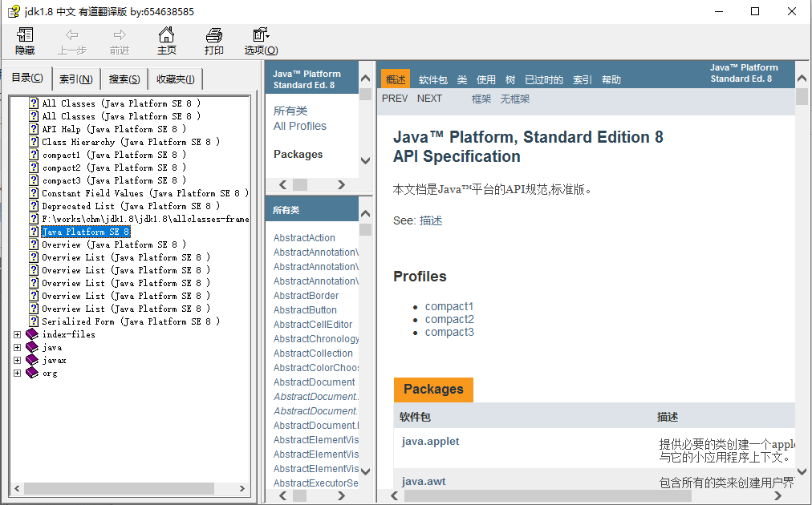Click the 树 (Tree) item in navigation bar
The width and height of the screenshot is (812, 505).
click(510, 80)
